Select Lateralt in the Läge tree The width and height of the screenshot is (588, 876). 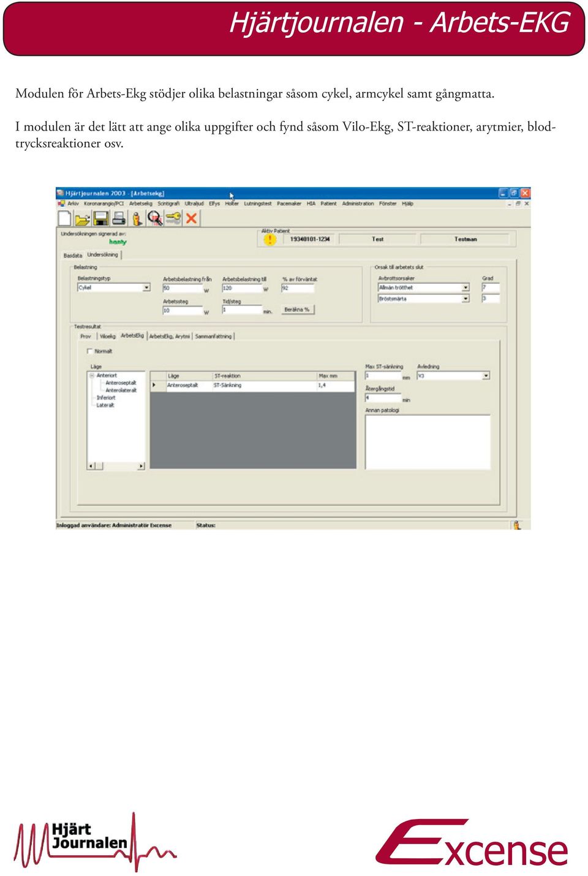[105, 405]
